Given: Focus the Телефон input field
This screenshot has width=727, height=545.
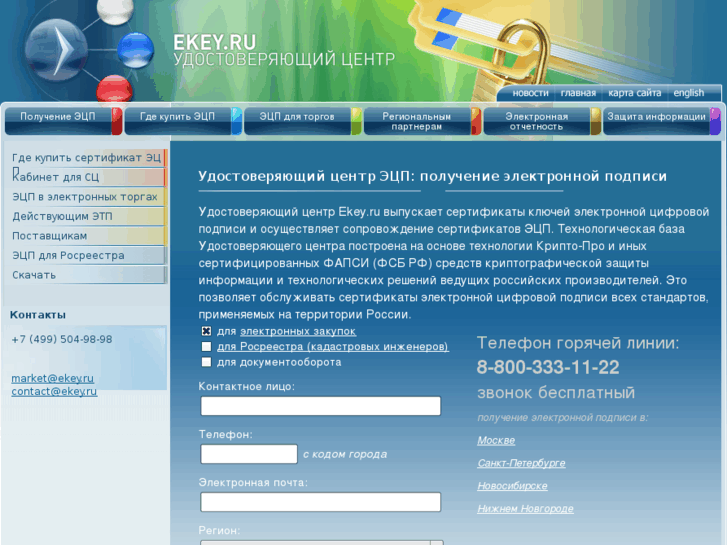Looking at the screenshot, I should (x=249, y=454).
